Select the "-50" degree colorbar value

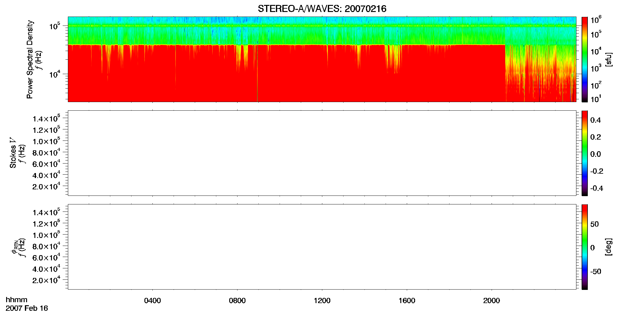[x=596, y=272]
